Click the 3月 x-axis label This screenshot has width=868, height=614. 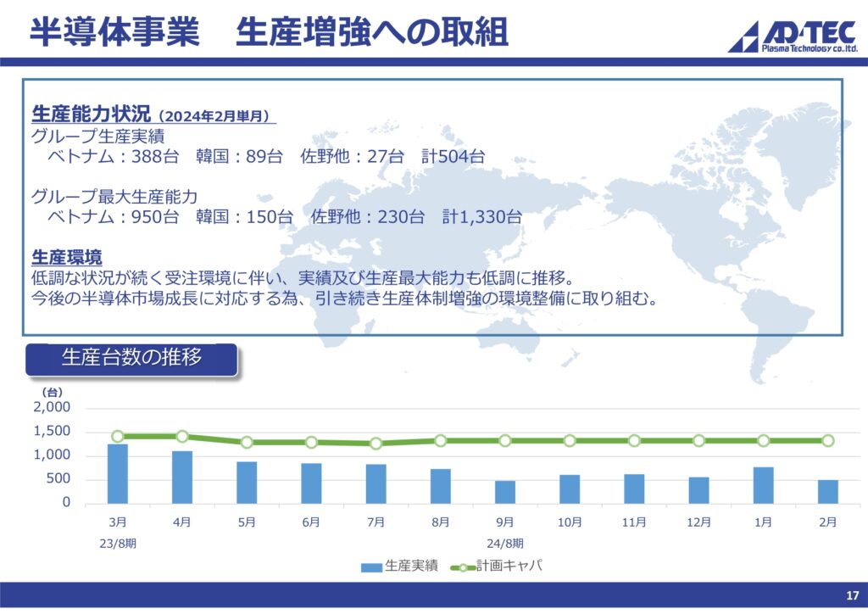[117, 522]
